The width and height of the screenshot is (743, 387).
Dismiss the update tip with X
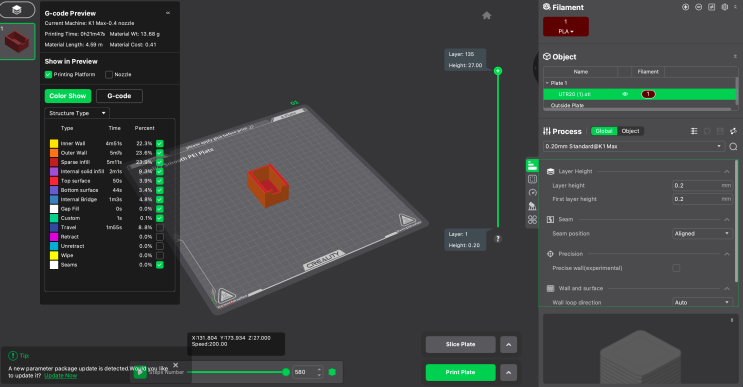[175, 365]
